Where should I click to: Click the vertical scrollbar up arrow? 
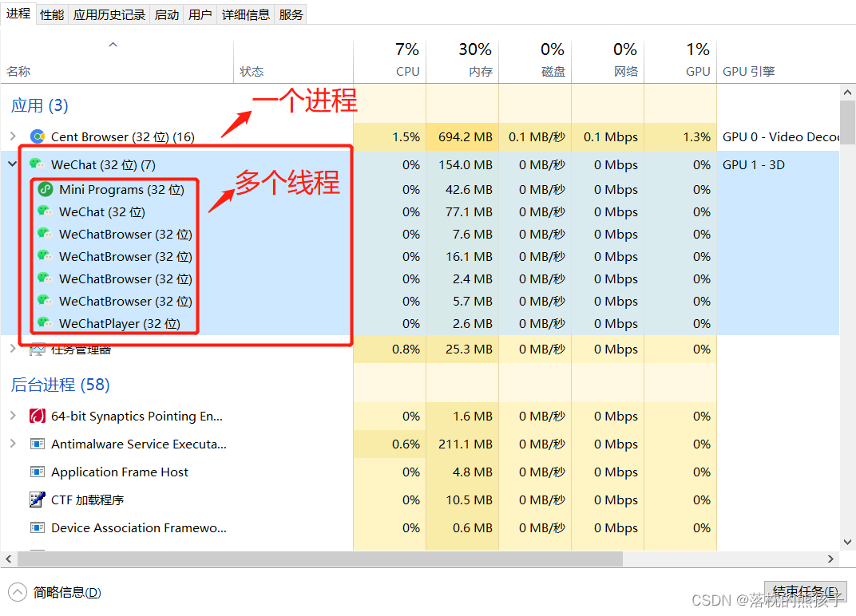click(847, 93)
